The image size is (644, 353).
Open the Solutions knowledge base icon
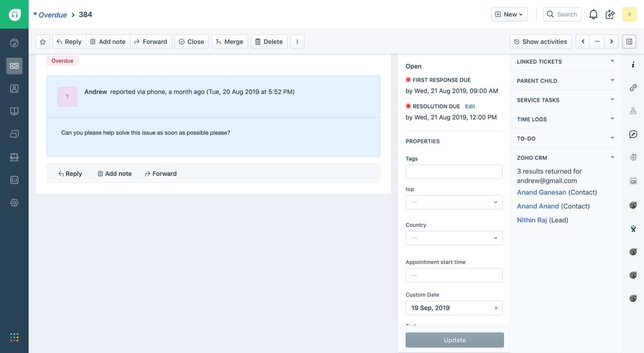coord(15,111)
